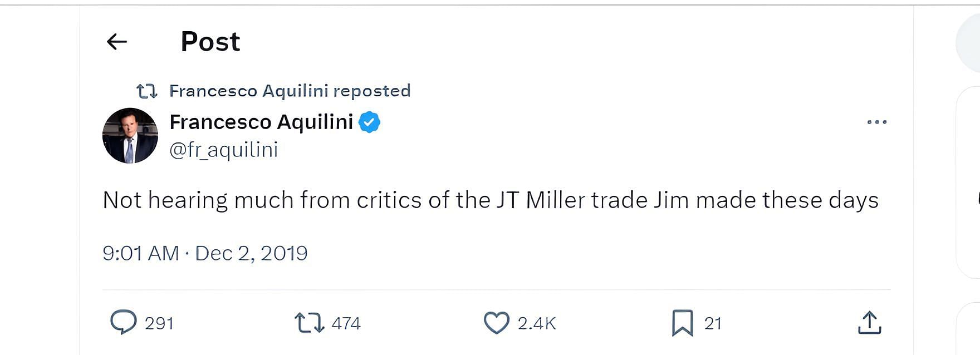Click the 474 reposts count
Screen dimensions: 980x355
346,323
